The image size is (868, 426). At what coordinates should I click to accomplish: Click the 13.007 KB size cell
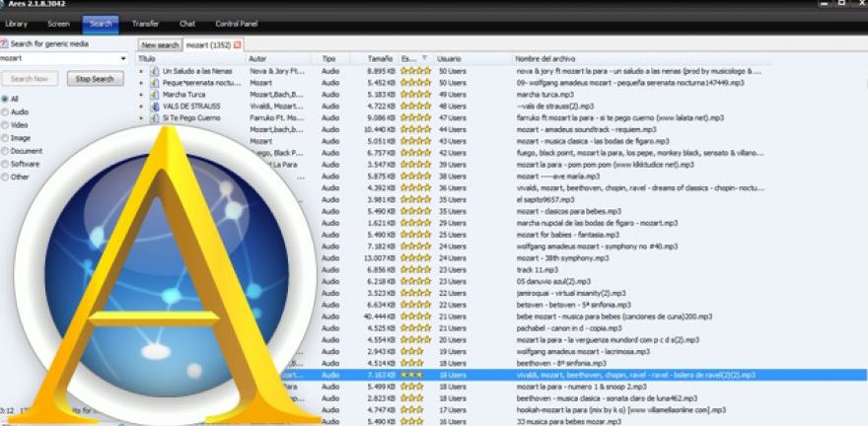380,257
